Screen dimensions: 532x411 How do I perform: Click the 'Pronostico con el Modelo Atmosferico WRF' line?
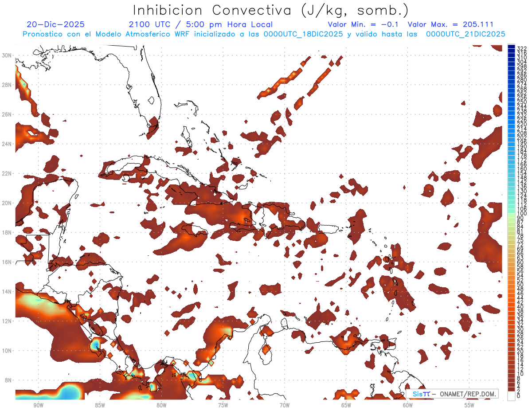(264, 34)
